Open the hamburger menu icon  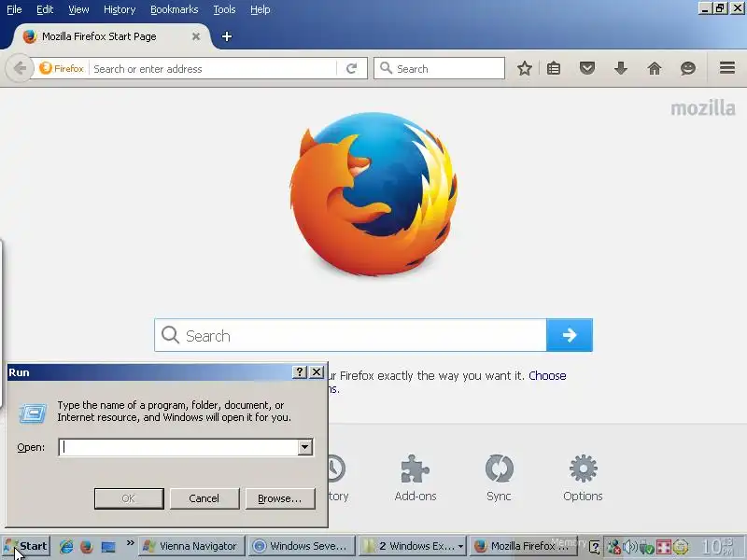point(727,68)
